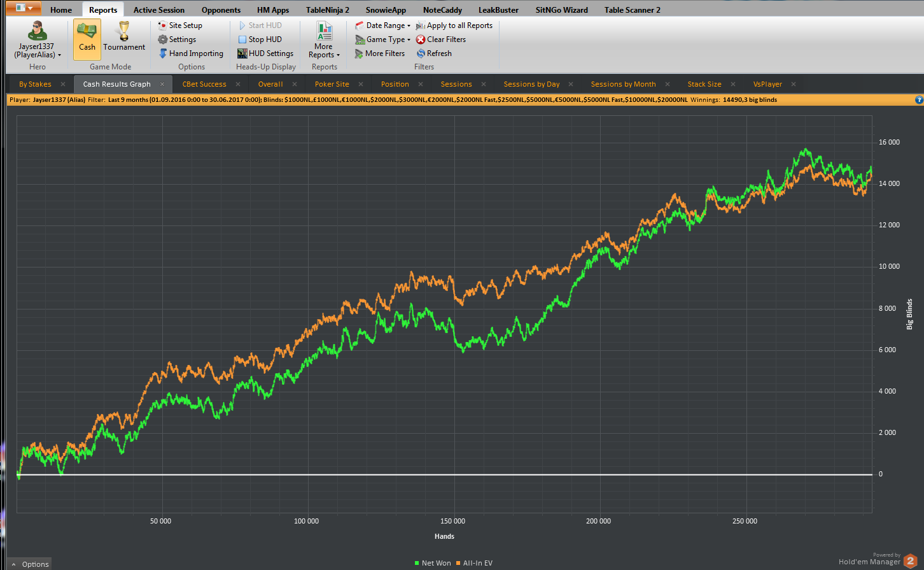Click the Start HUD button
The height and width of the screenshot is (570, 924).
coord(260,25)
